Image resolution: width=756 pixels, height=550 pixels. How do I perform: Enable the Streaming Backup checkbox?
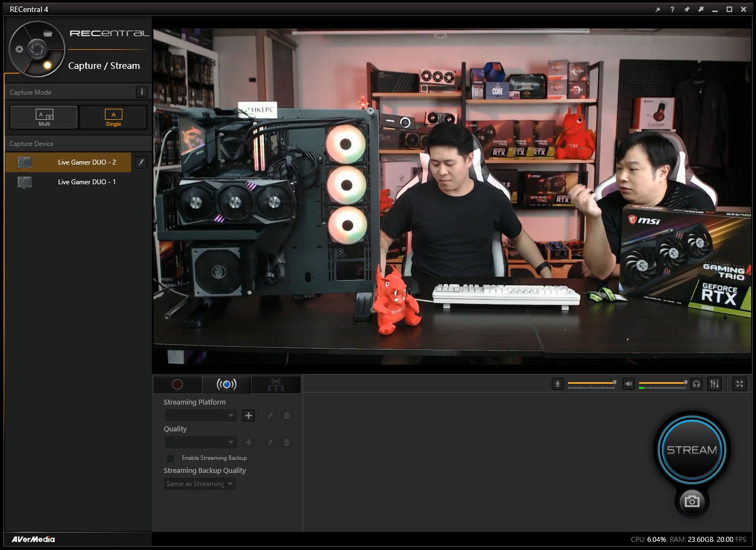point(170,458)
